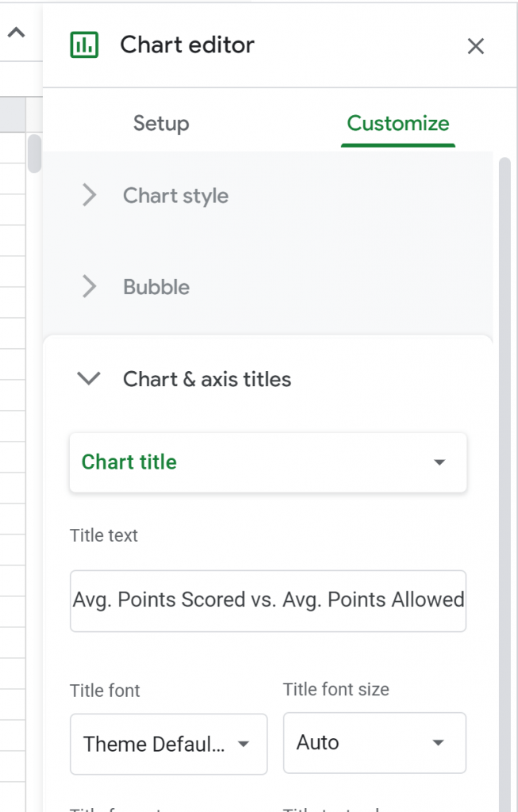Image resolution: width=518 pixels, height=812 pixels.
Task: Select the Customize tab
Action: (x=397, y=123)
